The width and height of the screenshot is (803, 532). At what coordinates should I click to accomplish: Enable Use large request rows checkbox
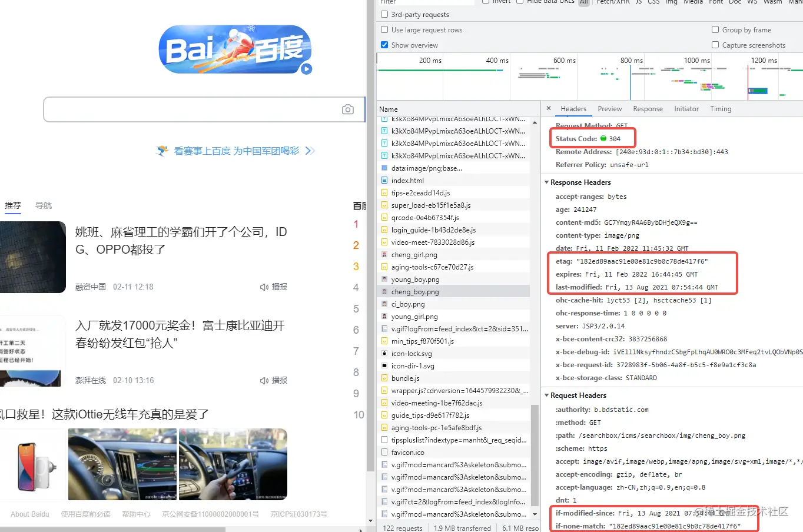click(x=384, y=29)
